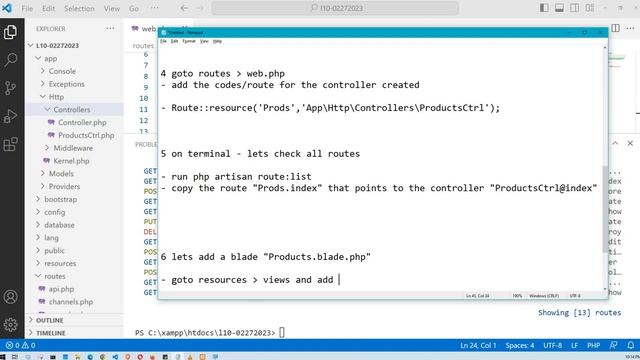
Task: Click the Notepad vertical scrollbar thumb
Action: 605,209
